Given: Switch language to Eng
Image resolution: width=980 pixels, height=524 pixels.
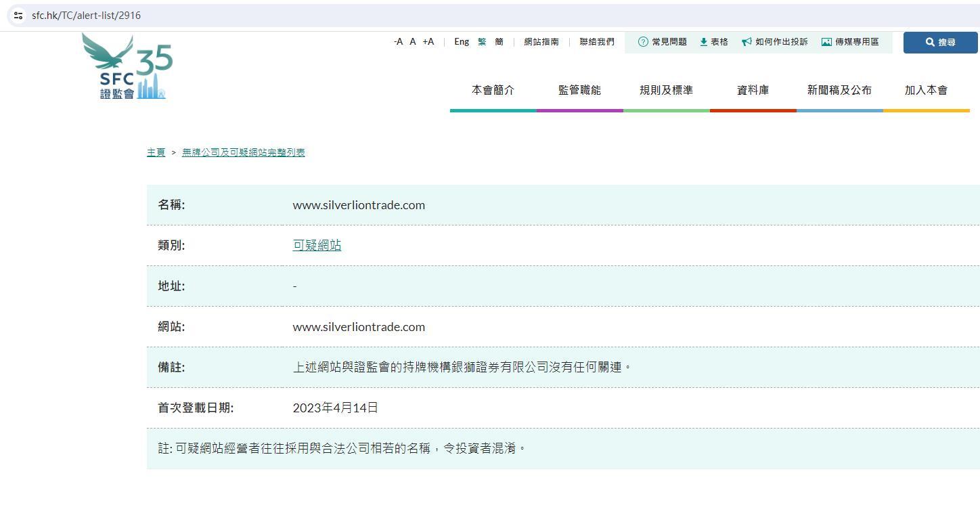Looking at the screenshot, I should click(x=462, y=42).
